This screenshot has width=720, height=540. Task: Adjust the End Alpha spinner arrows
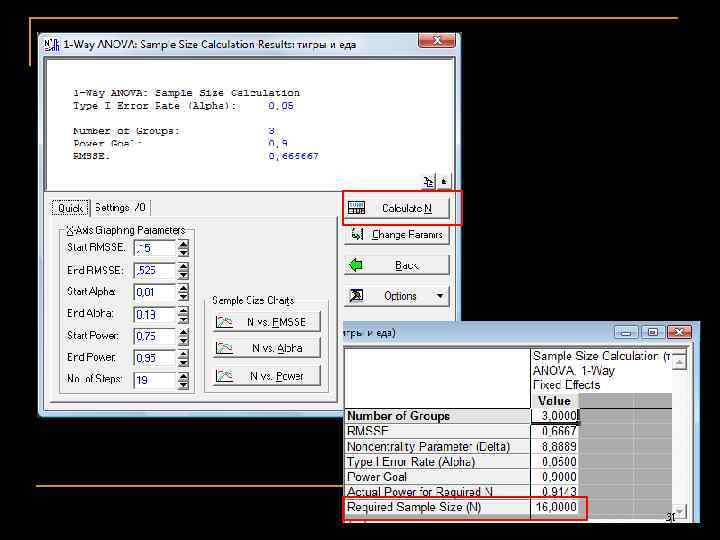click(183, 315)
